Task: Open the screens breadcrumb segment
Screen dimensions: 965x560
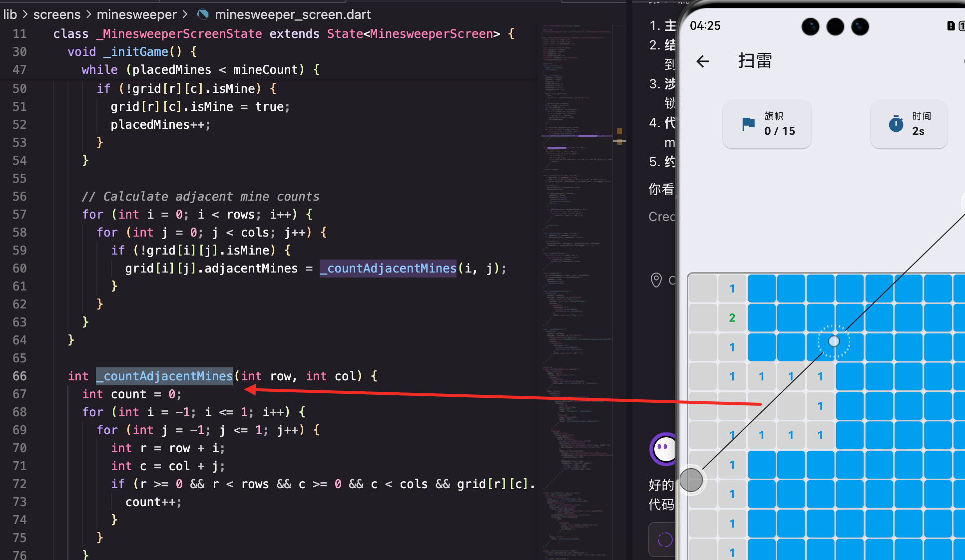Action: click(x=56, y=14)
